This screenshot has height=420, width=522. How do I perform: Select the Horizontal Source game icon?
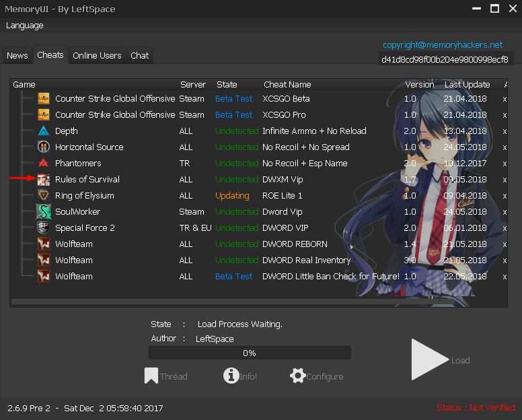click(44, 147)
